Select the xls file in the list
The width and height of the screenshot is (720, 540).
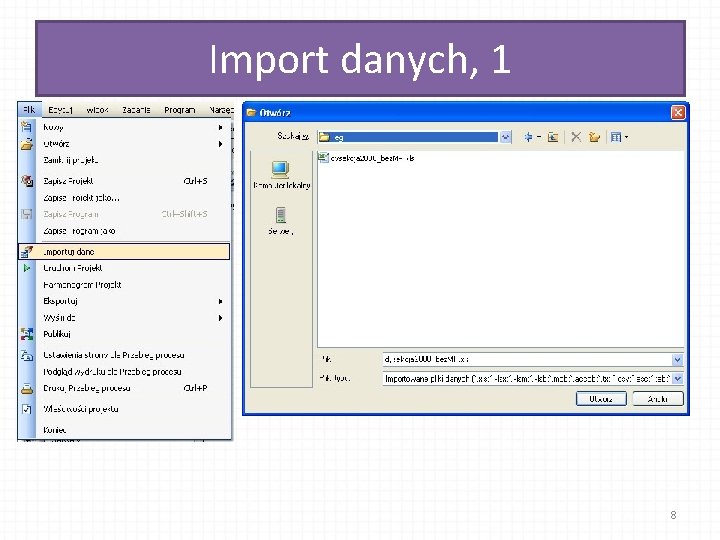click(x=367, y=158)
